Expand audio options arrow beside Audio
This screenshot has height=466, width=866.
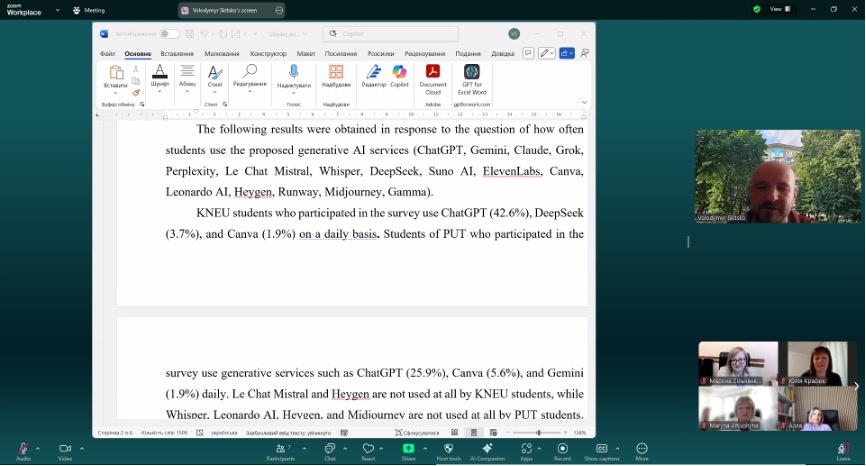pos(38,448)
